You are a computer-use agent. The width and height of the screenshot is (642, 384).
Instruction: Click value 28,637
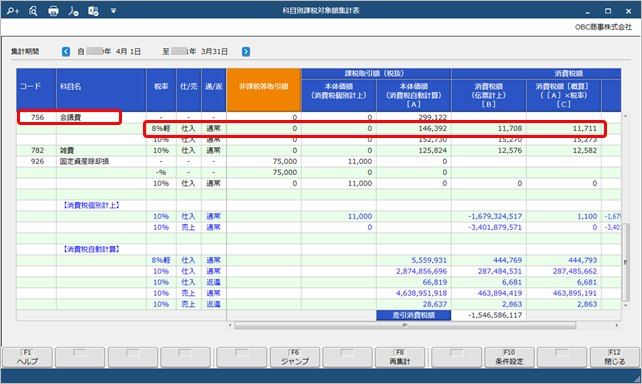pyautogui.click(x=435, y=305)
